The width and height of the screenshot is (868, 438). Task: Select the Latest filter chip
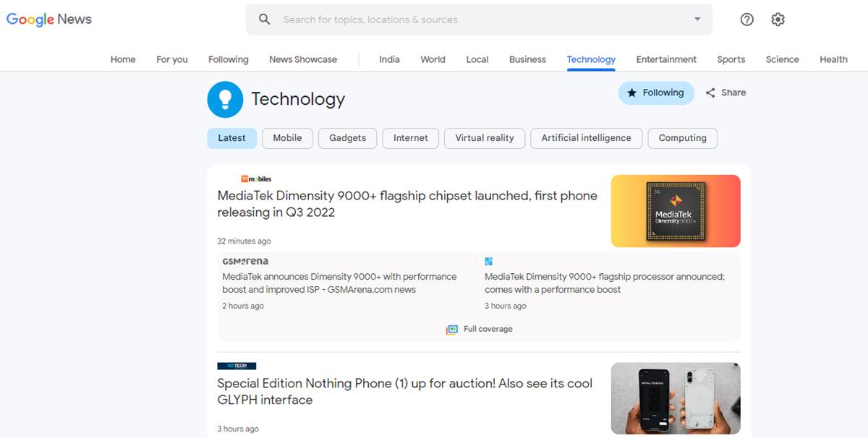pyautogui.click(x=231, y=138)
